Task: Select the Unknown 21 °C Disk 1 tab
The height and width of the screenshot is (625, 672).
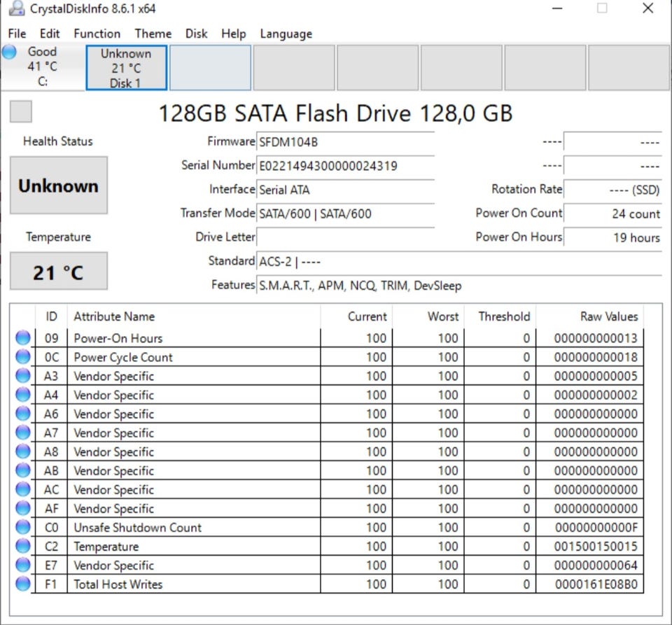Action: coord(126,68)
